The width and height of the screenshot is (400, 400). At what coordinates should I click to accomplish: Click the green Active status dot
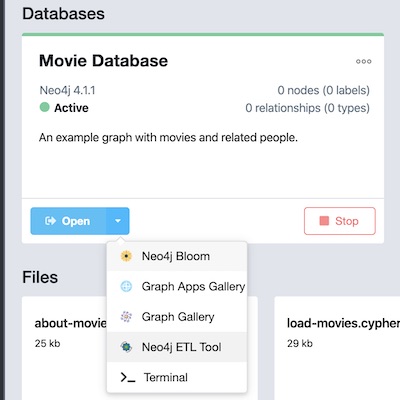(45, 107)
